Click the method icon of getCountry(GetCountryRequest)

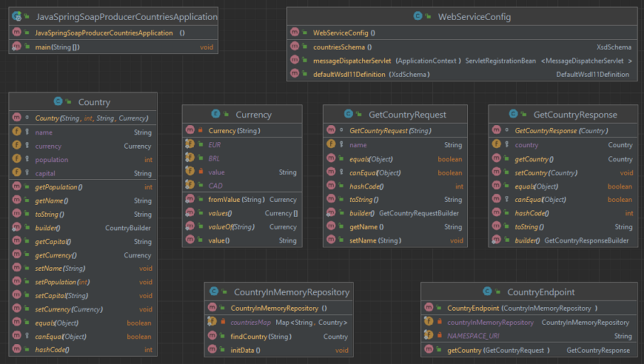coord(429,349)
